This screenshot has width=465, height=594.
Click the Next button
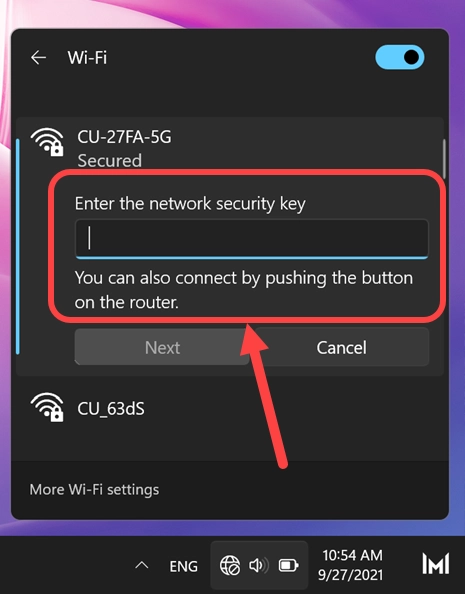(x=162, y=347)
